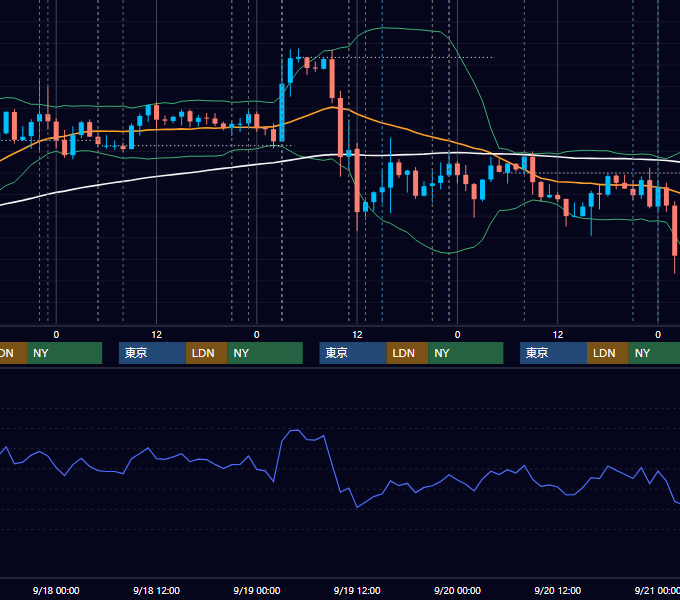The width and height of the screenshot is (680, 600).
Task: Click the tall red candle at 9/19 12:00
Action: point(357,180)
